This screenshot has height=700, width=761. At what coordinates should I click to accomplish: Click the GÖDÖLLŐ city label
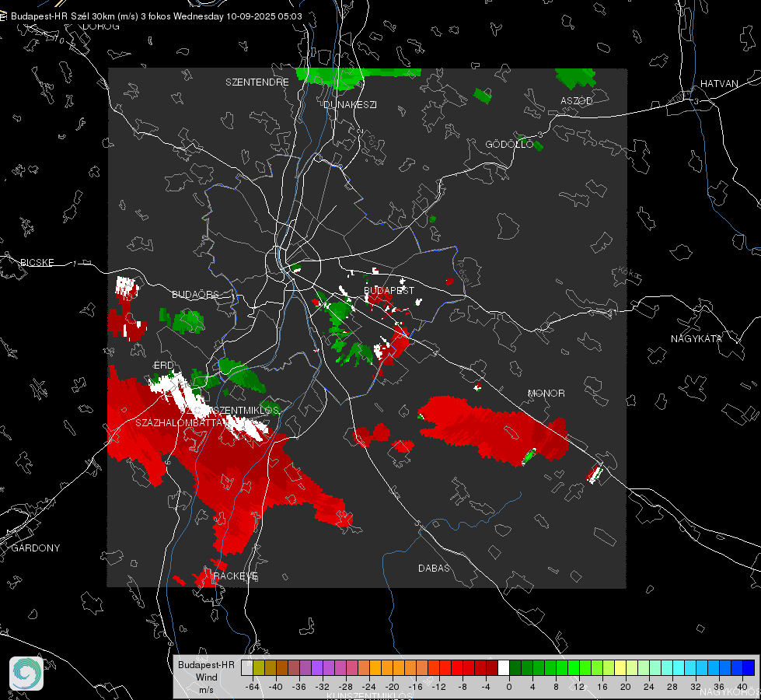pyautogui.click(x=509, y=144)
